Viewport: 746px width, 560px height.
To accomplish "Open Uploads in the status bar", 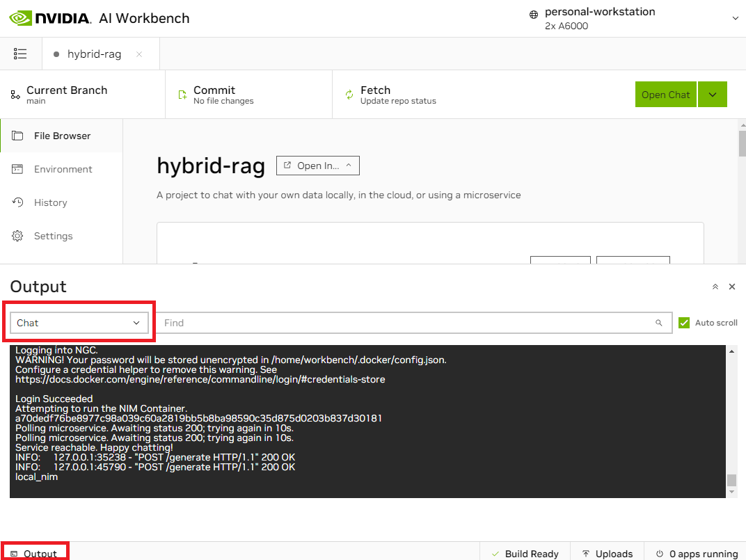I will [x=607, y=553].
